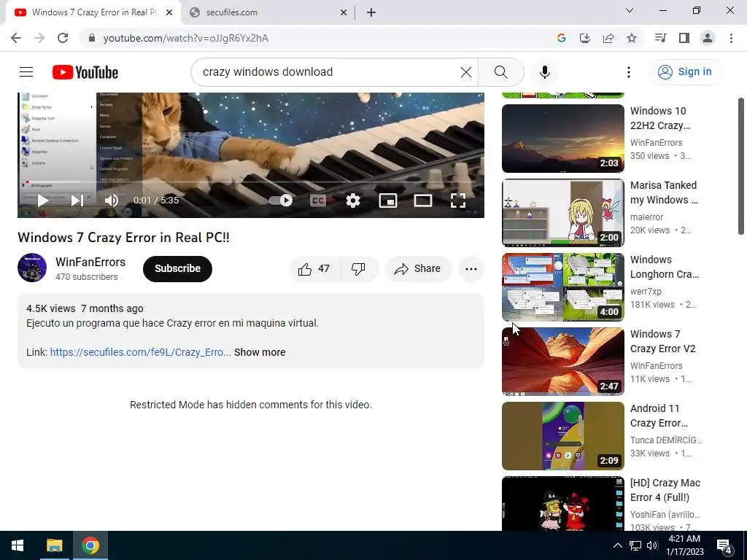The height and width of the screenshot is (560, 747).
Task: Play the video with the play button
Action: 43,201
